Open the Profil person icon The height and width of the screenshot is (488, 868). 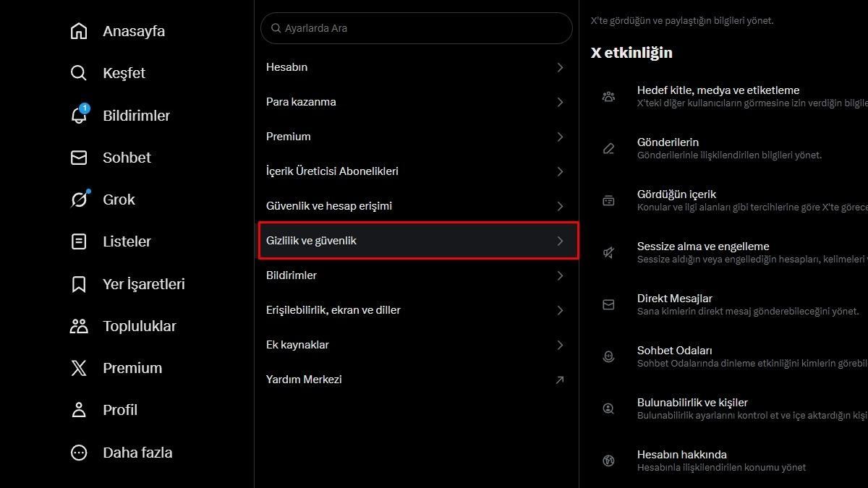tap(79, 410)
